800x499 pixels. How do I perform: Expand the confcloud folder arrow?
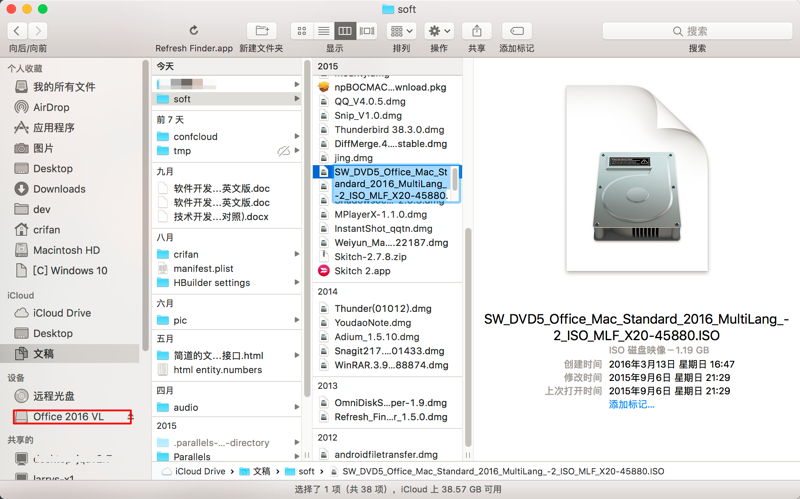296,136
